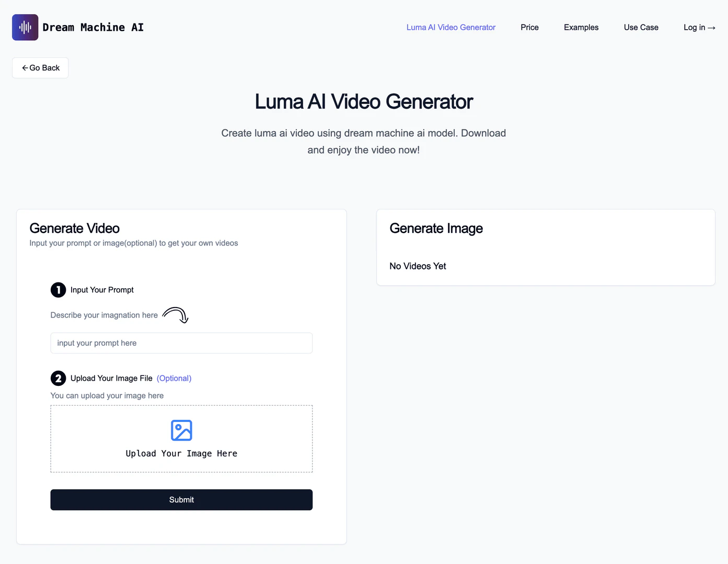
Task: Select the Log in link
Action: pos(694,27)
